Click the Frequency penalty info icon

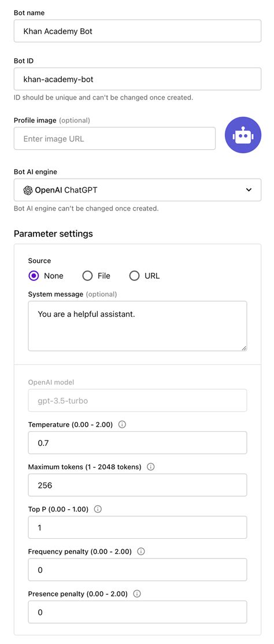pos(141,552)
